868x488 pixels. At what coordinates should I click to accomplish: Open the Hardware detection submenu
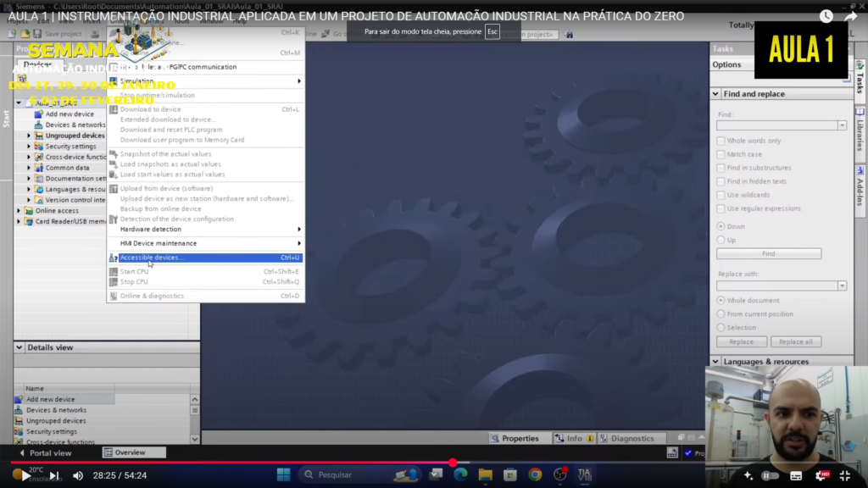pos(205,229)
